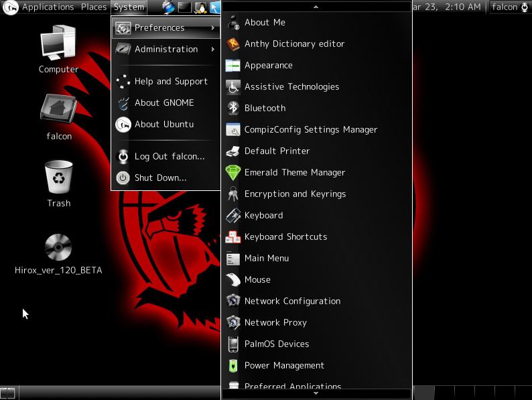Click the Administration folder icon

click(x=123, y=49)
